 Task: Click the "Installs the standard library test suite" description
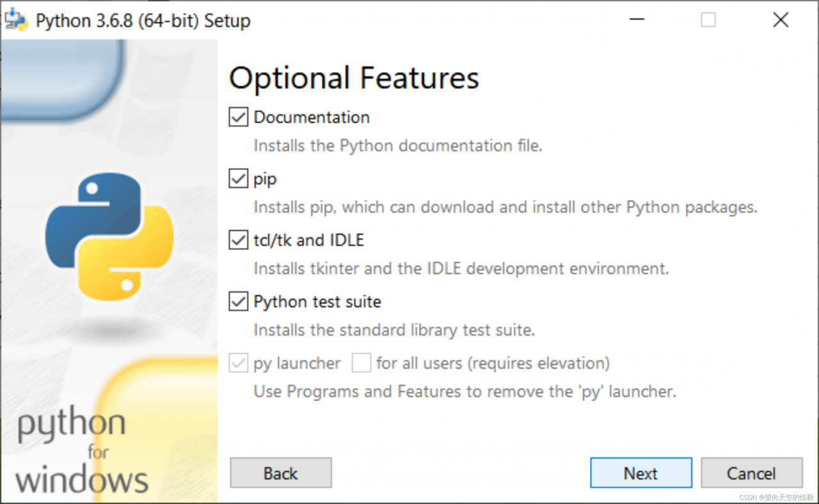coord(394,330)
